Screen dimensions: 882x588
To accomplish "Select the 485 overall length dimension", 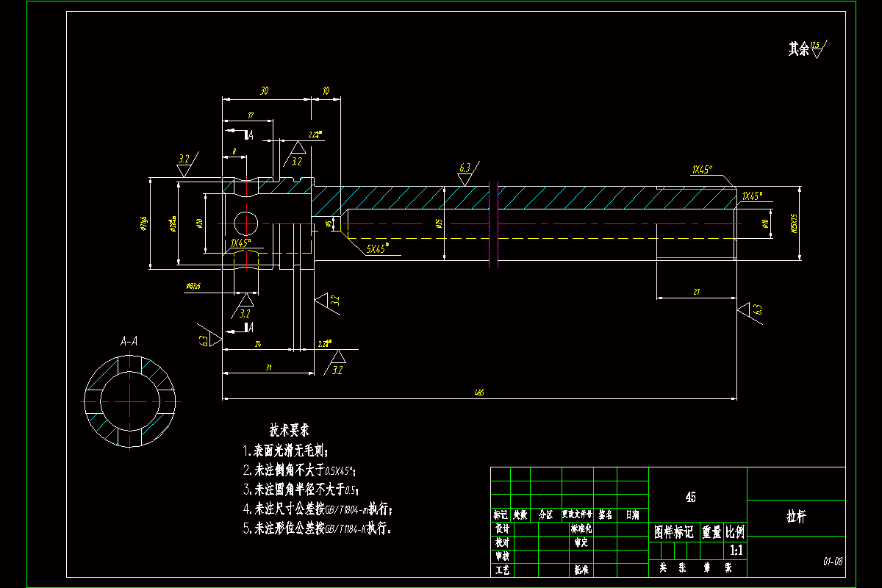I will pyautogui.click(x=479, y=393).
